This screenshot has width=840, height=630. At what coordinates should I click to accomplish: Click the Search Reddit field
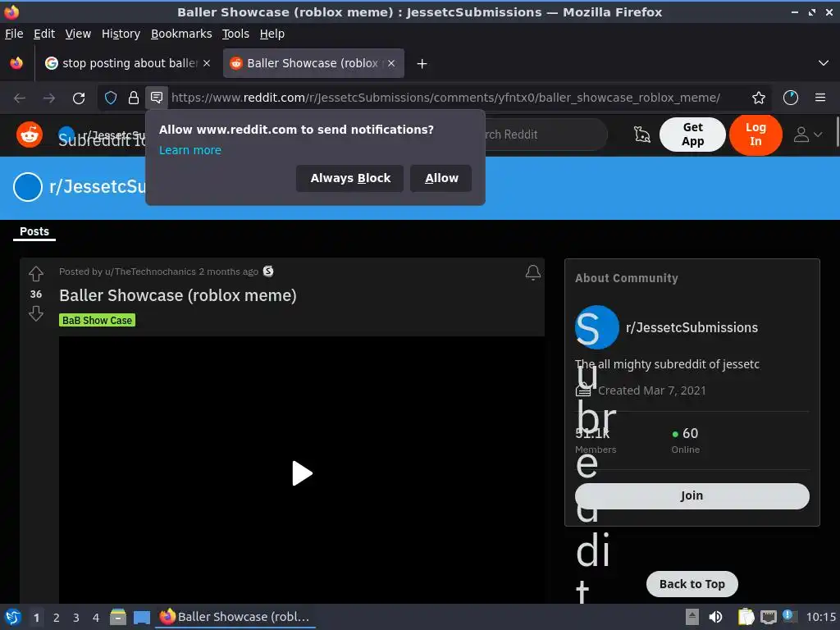coord(546,135)
